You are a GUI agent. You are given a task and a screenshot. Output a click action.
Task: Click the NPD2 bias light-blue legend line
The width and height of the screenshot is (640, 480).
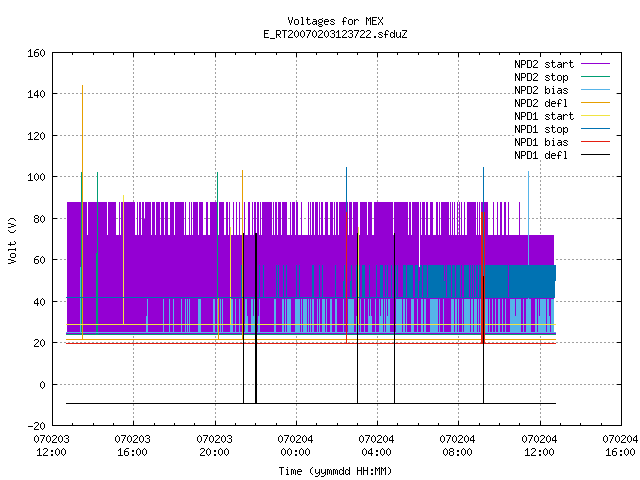click(x=595, y=90)
